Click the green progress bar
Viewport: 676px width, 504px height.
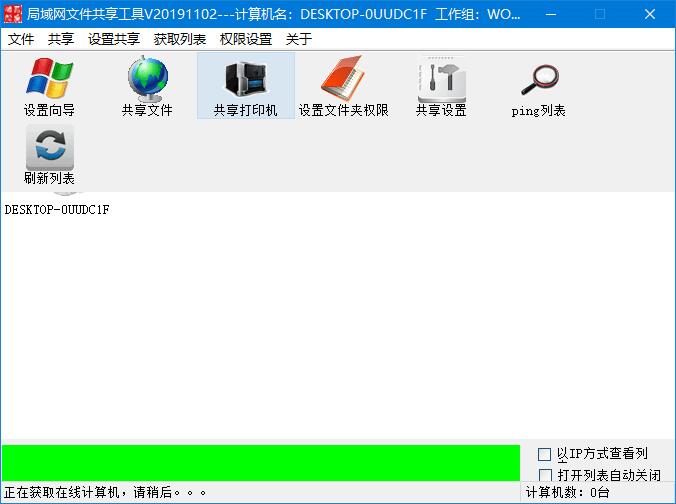(260, 463)
